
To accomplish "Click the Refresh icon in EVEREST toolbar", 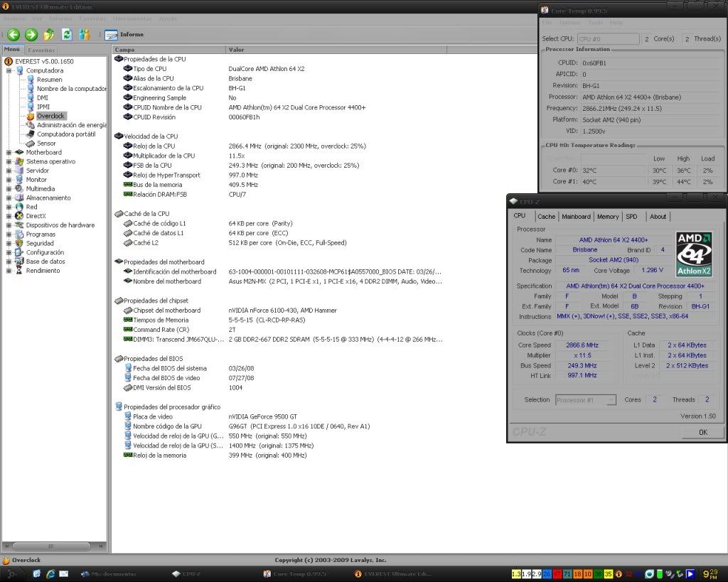I will [x=67, y=34].
